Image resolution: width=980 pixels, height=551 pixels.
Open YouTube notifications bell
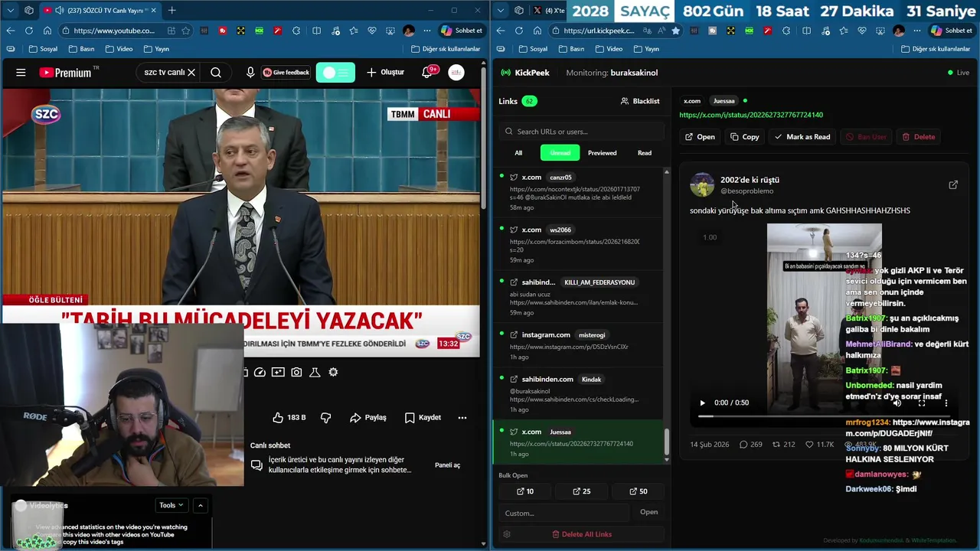point(428,73)
